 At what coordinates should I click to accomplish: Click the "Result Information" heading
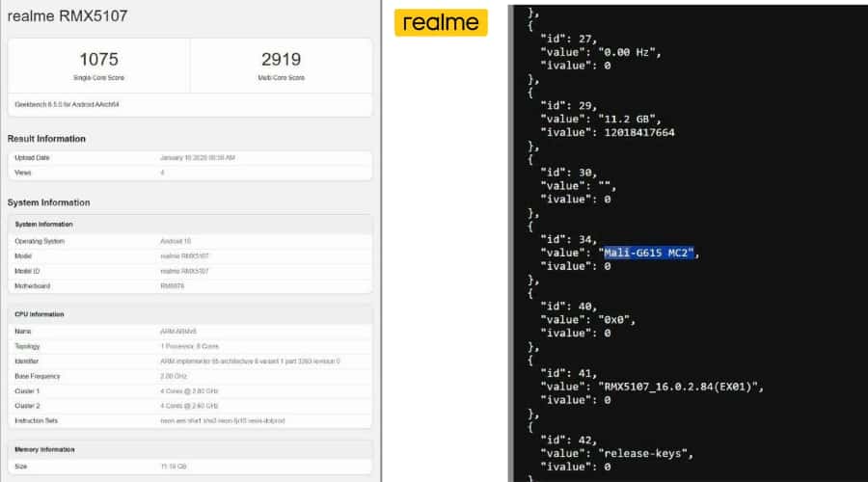[46, 139]
